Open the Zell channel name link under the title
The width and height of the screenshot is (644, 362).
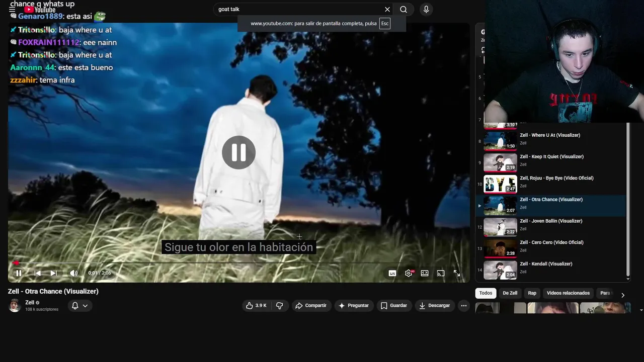(x=30, y=303)
